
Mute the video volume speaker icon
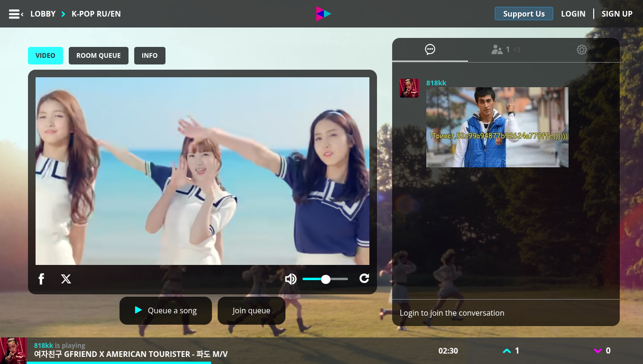tap(291, 279)
